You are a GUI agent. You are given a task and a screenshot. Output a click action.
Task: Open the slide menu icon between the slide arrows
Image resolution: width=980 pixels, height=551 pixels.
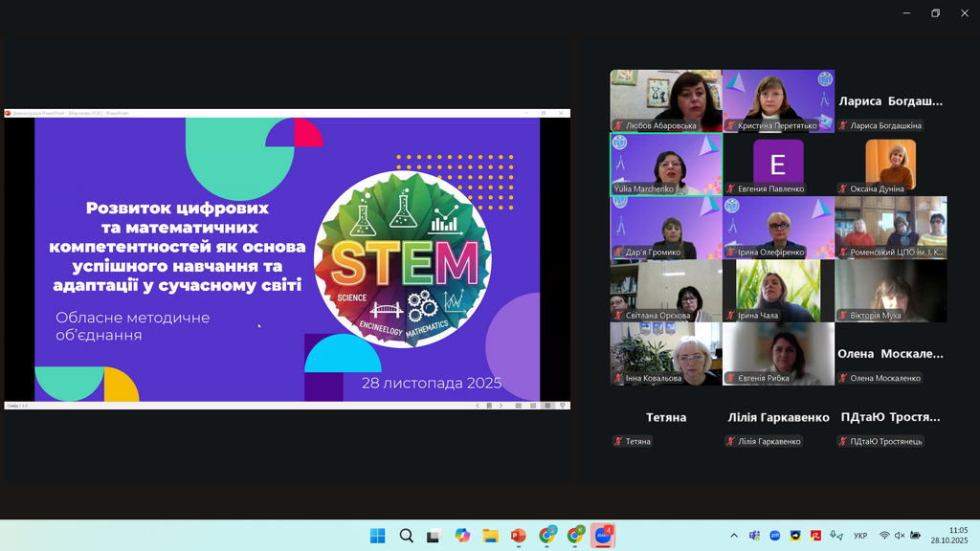tap(489, 406)
